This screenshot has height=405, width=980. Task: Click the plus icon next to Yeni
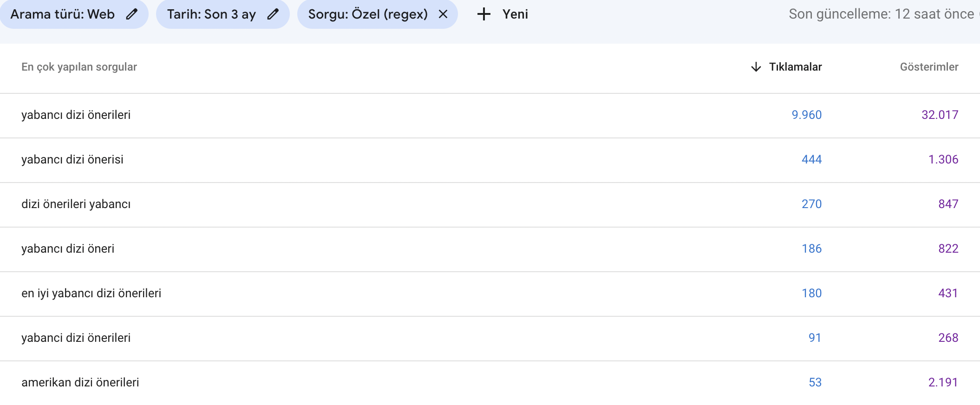tap(484, 14)
